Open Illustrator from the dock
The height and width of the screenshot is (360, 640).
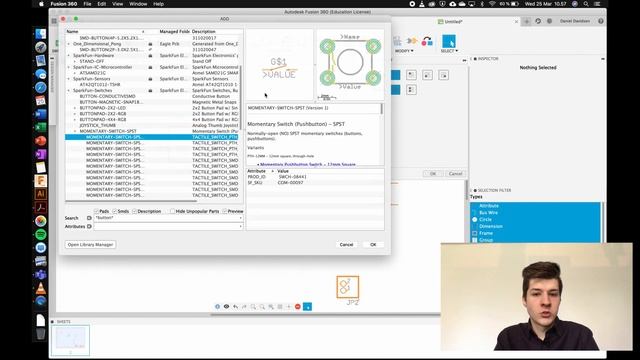(x=40, y=194)
